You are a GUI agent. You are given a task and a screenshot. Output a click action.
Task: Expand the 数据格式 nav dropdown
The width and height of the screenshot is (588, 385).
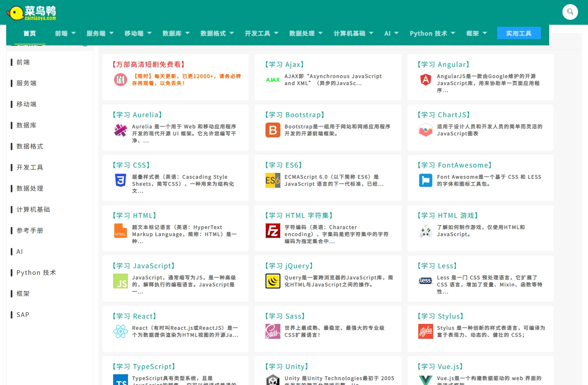(217, 33)
